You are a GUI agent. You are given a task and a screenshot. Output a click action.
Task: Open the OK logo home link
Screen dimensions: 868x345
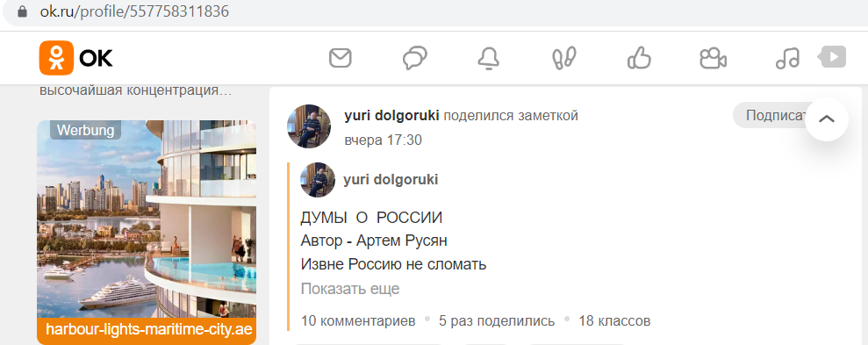75,58
